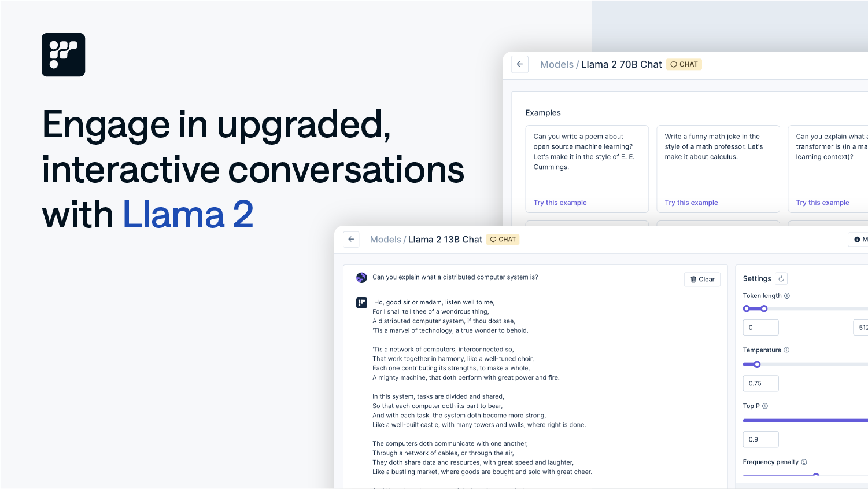Try the transformer explanation example
Screen dimensions: 868x489
pos(822,203)
